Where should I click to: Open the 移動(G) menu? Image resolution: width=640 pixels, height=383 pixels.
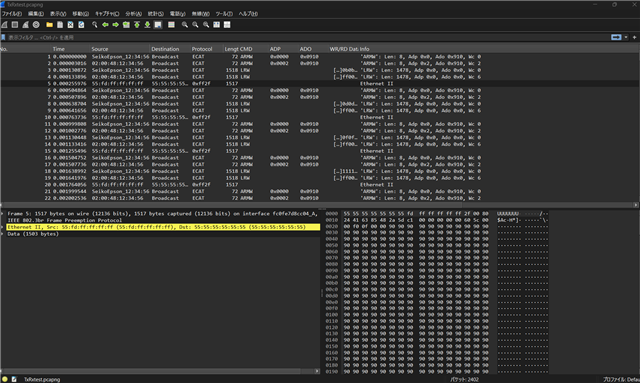tap(80, 14)
